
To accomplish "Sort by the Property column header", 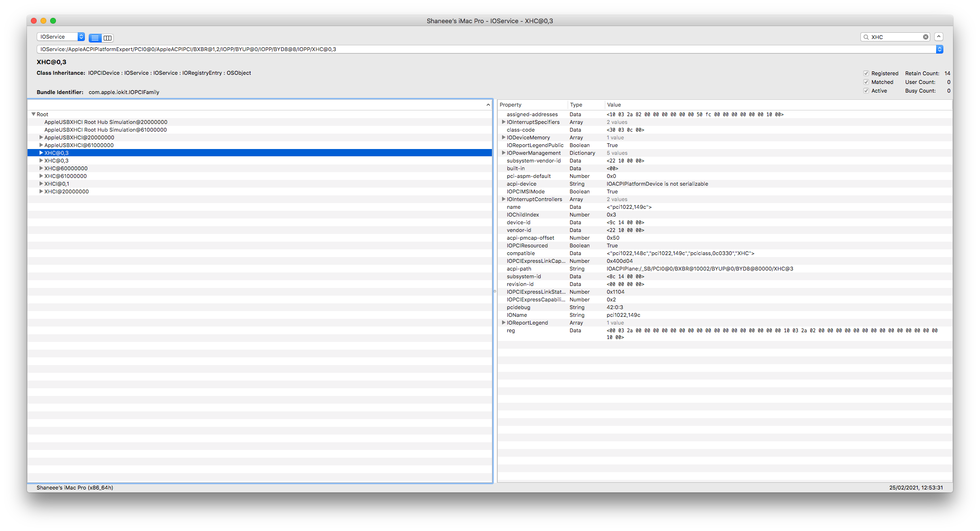I will 511,105.
